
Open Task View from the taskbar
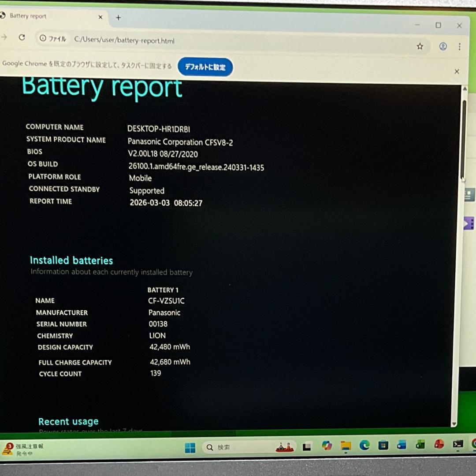(x=307, y=446)
